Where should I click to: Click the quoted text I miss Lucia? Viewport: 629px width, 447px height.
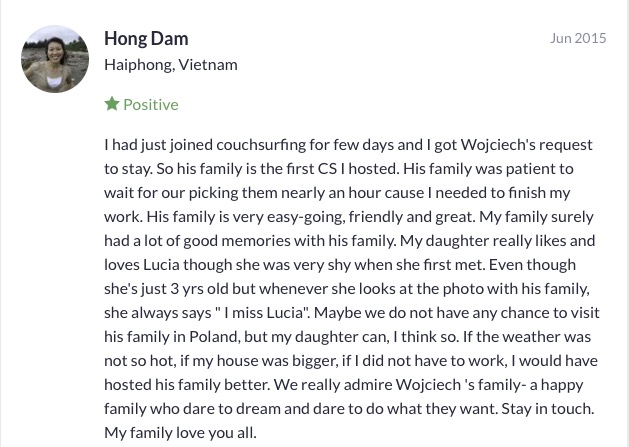(x=263, y=313)
